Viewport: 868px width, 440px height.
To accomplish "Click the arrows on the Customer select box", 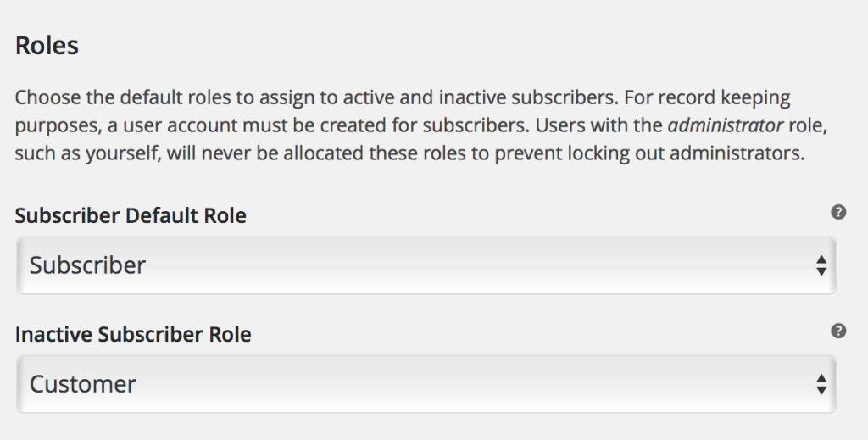I will [821, 385].
